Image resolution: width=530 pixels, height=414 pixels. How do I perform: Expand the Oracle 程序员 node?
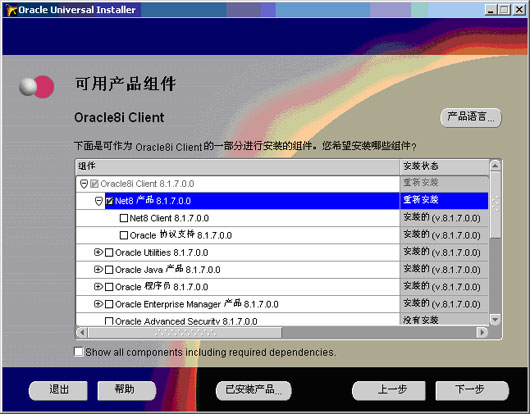pyautogui.click(x=98, y=287)
